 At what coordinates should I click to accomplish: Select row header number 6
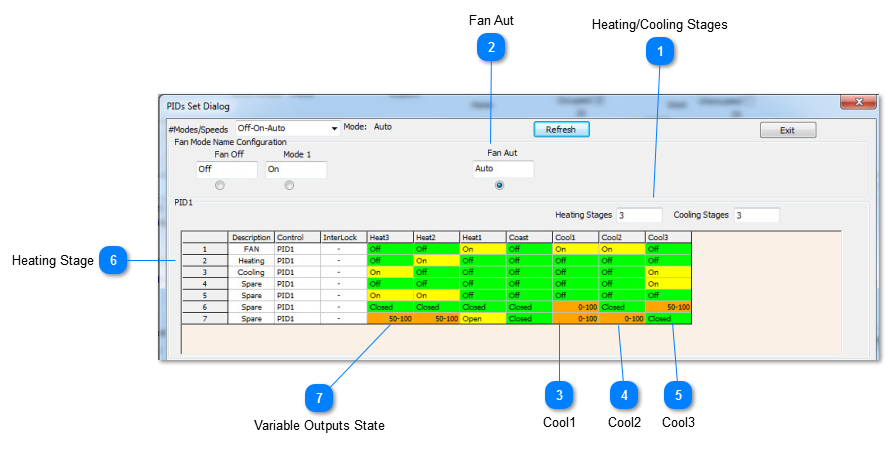(205, 307)
